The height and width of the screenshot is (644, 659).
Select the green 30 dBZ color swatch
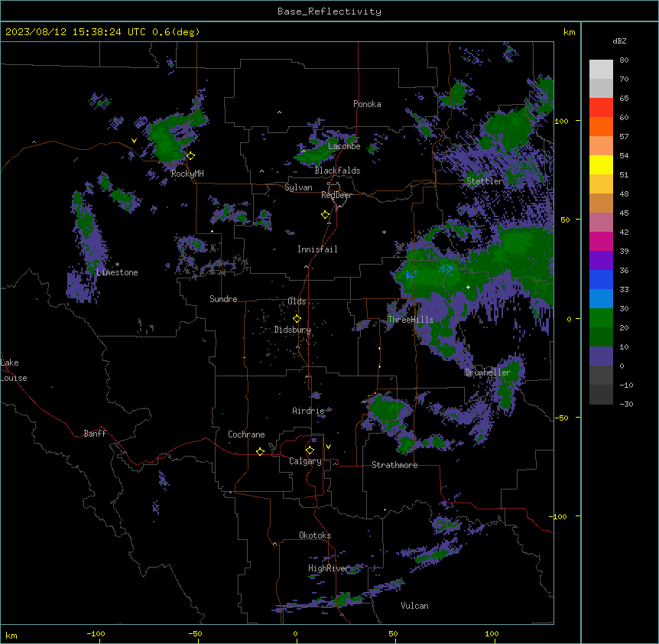point(601,318)
